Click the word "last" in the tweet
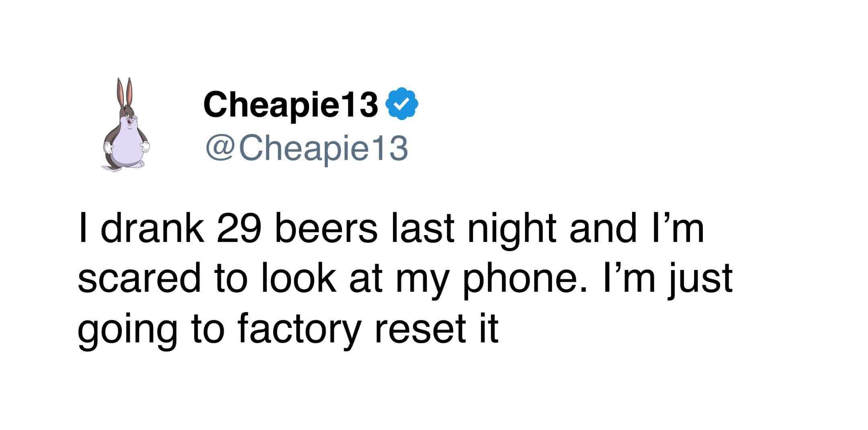Viewport: 868px width, 430px height. (x=423, y=229)
